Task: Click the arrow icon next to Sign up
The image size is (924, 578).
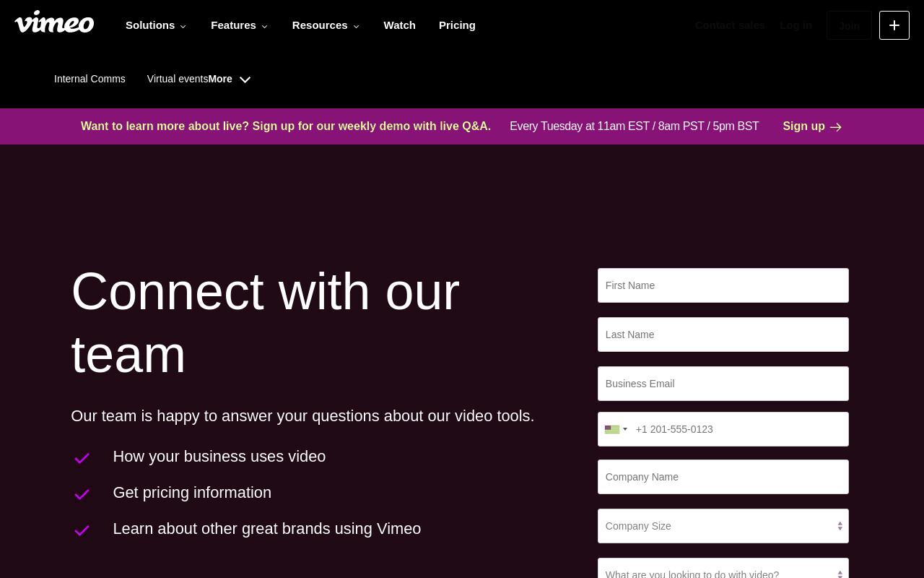Action: [x=836, y=127]
